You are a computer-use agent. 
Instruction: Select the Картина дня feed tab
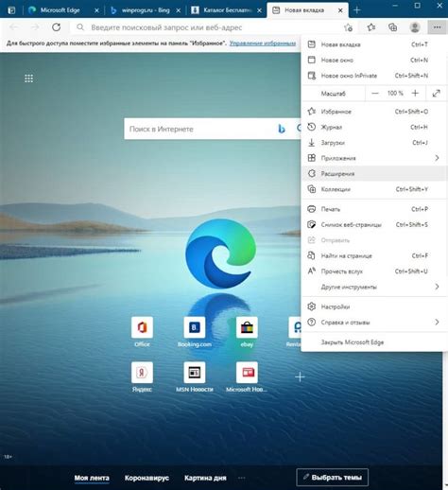[x=205, y=478]
